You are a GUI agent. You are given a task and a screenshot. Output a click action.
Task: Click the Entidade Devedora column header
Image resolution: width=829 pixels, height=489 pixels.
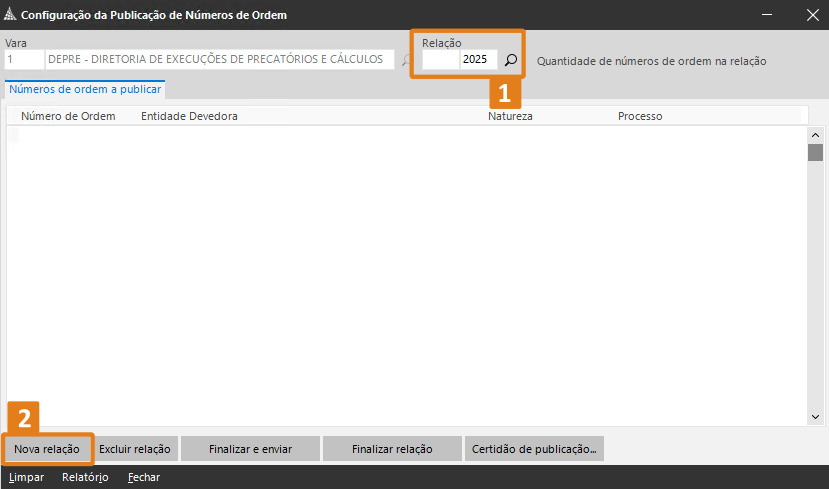189,116
